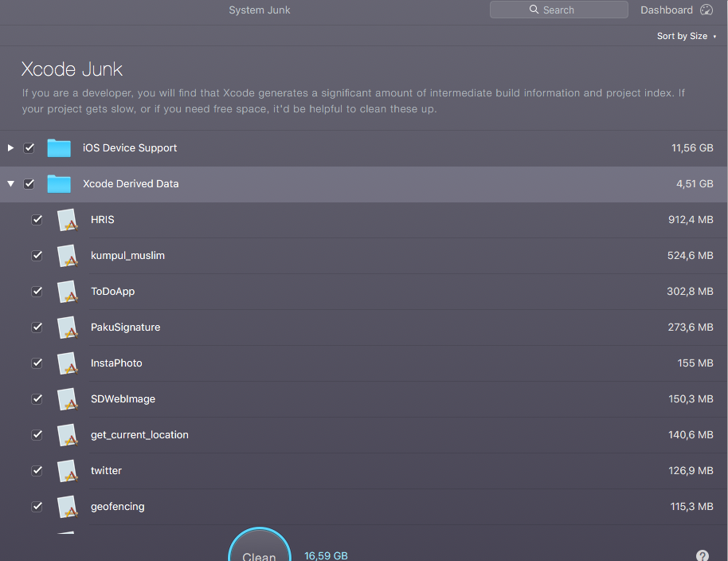The width and height of the screenshot is (728, 561).
Task: Uncheck the HRIS checkbox
Action: coord(37,219)
